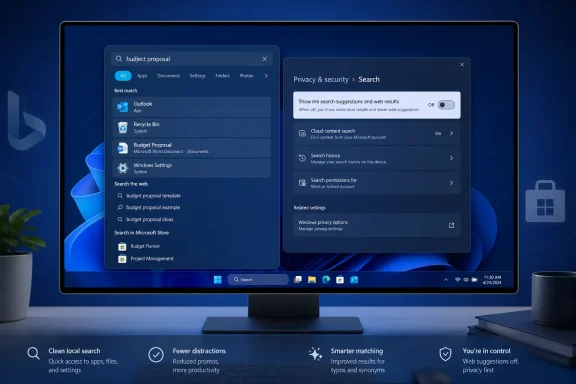Select the Apps filter tab

pos(142,76)
